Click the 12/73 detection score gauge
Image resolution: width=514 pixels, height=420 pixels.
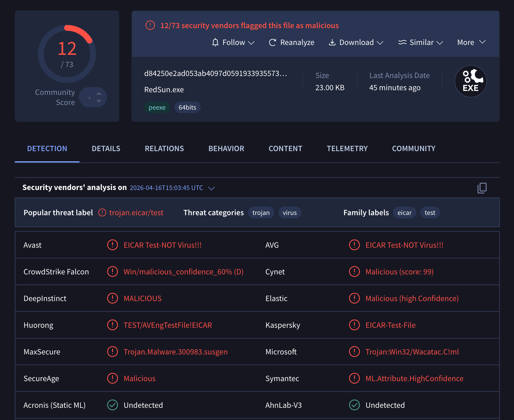(x=67, y=54)
